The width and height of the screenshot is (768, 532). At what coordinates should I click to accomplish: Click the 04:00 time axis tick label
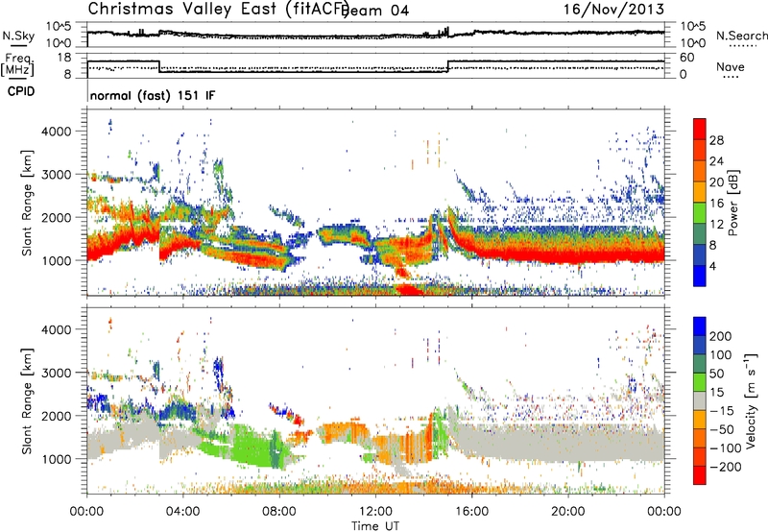[182, 512]
